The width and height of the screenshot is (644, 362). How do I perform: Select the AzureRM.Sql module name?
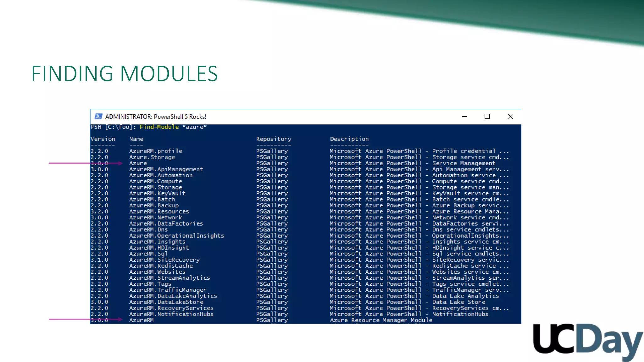pos(148,254)
